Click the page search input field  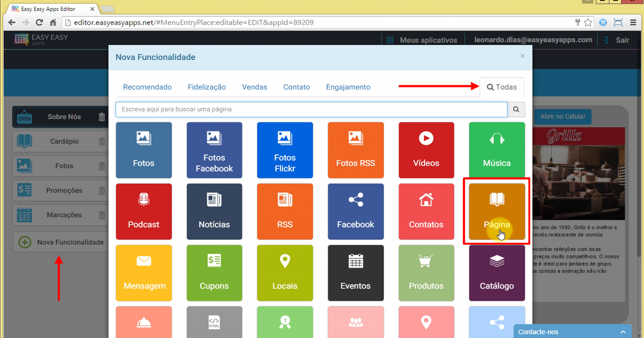pos(311,109)
